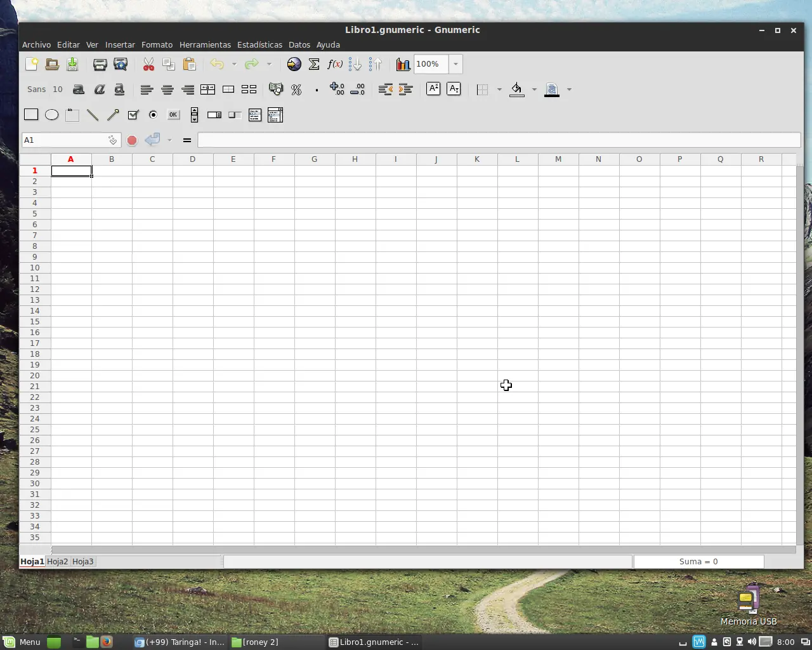Select the ellipse drawing tool
The image size is (812, 650).
[52, 115]
